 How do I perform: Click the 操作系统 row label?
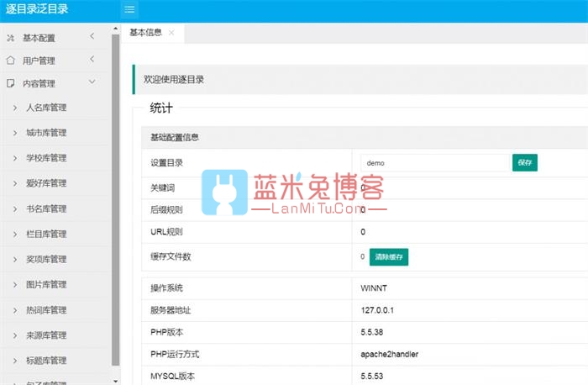click(x=166, y=288)
